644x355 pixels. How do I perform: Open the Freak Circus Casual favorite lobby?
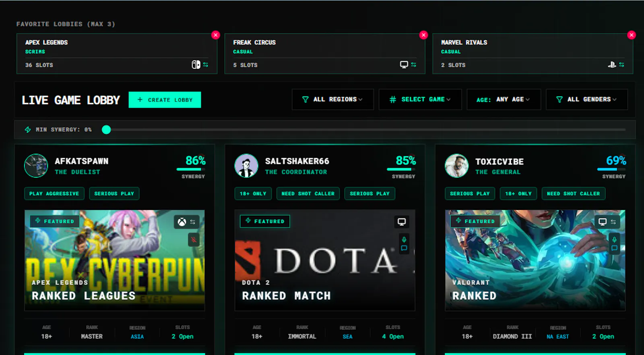pos(324,54)
